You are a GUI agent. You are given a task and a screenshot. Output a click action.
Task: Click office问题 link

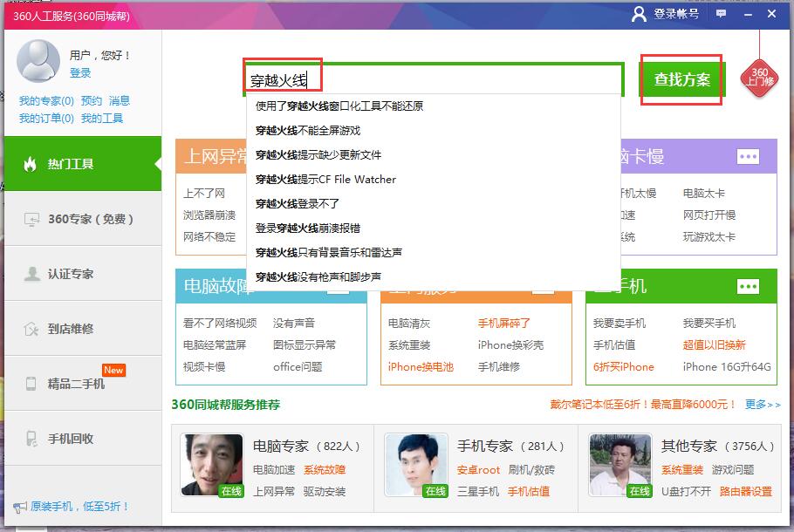point(298,367)
